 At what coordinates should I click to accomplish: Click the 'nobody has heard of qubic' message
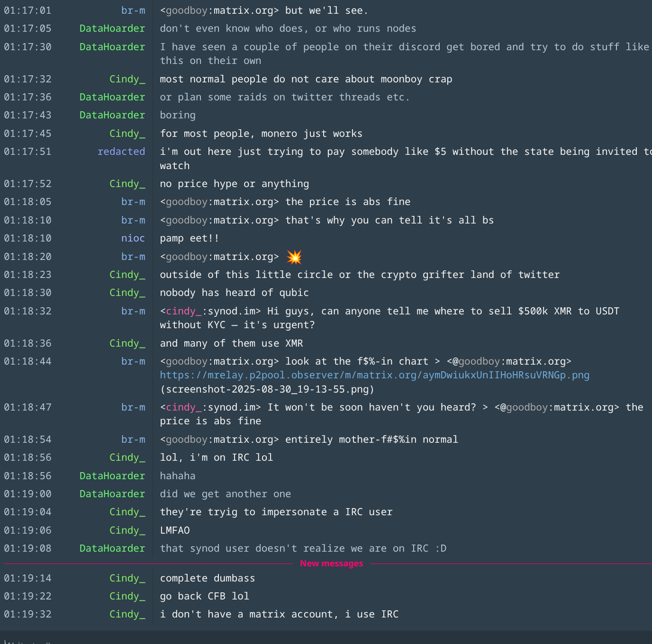click(234, 293)
